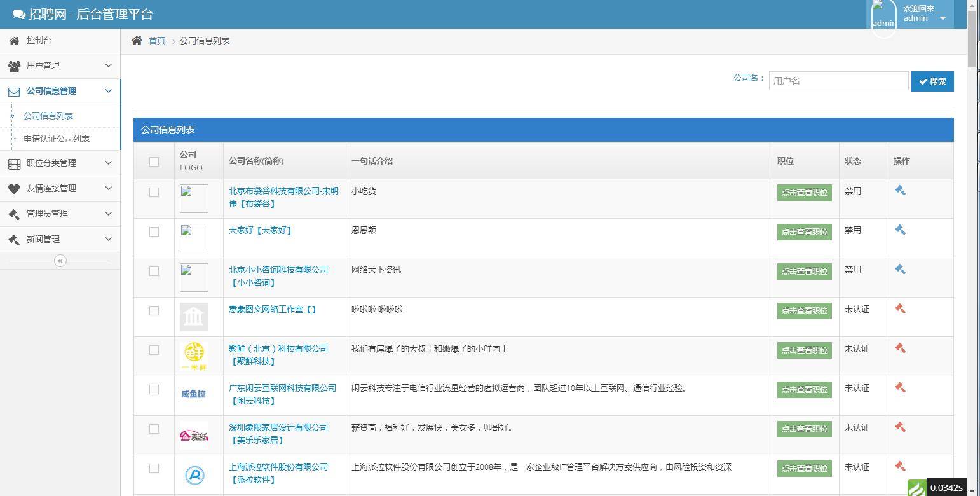Check the checkbox on 上海派拉软件 row
The width and height of the screenshot is (980, 496).
point(154,468)
